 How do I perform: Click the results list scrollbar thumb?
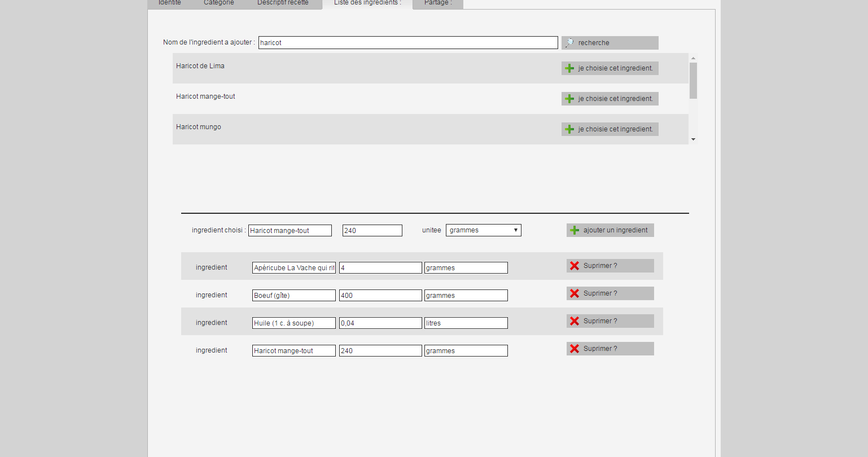click(693, 80)
